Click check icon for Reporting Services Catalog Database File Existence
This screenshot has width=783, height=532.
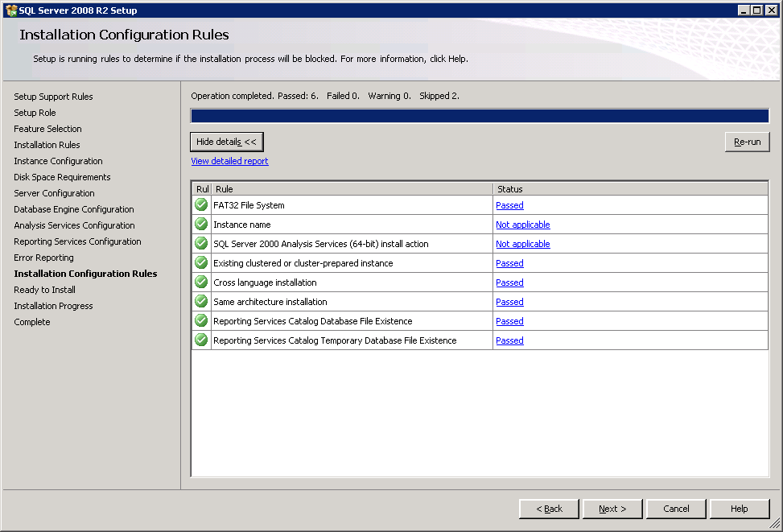pyautogui.click(x=201, y=320)
